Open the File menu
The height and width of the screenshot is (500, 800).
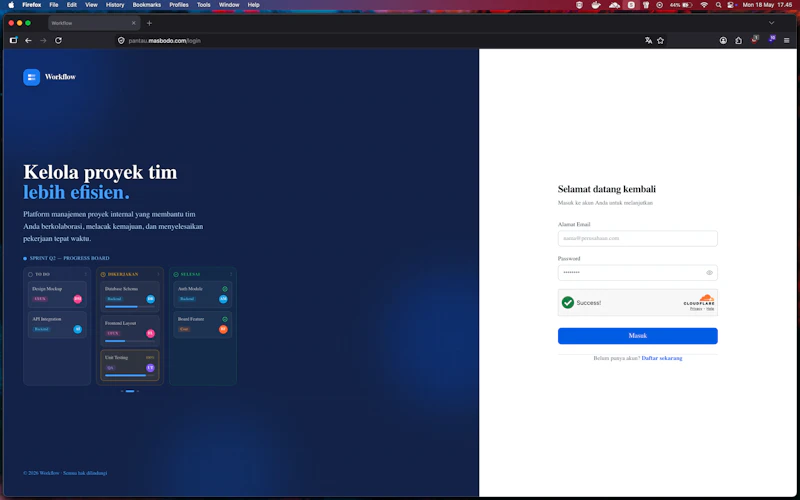pos(54,5)
